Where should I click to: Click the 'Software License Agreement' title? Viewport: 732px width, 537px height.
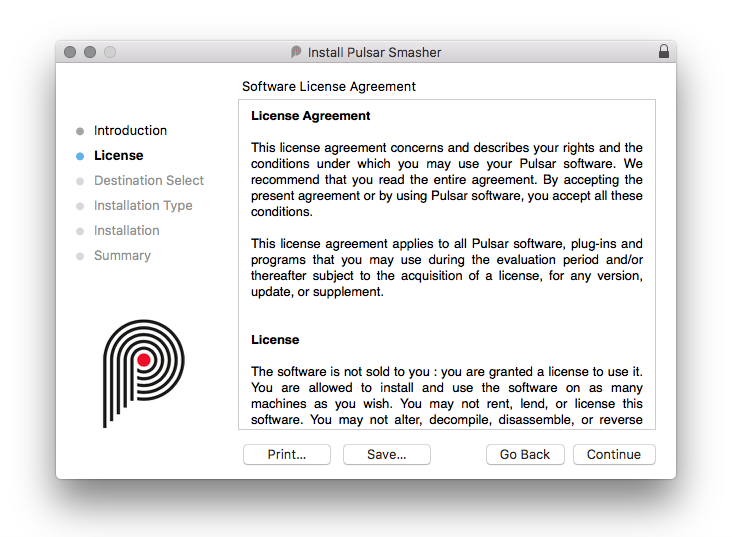click(x=329, y=87)
